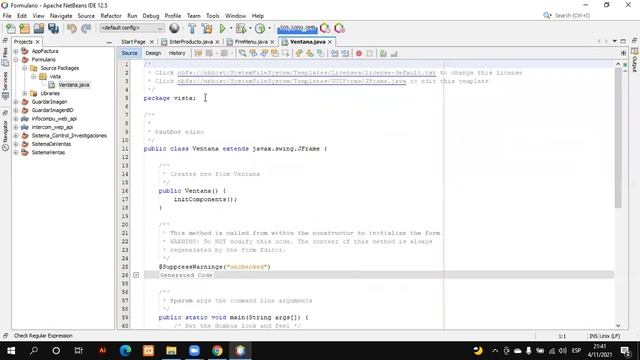Click the Build Project hammer icon

coord(192,28)
